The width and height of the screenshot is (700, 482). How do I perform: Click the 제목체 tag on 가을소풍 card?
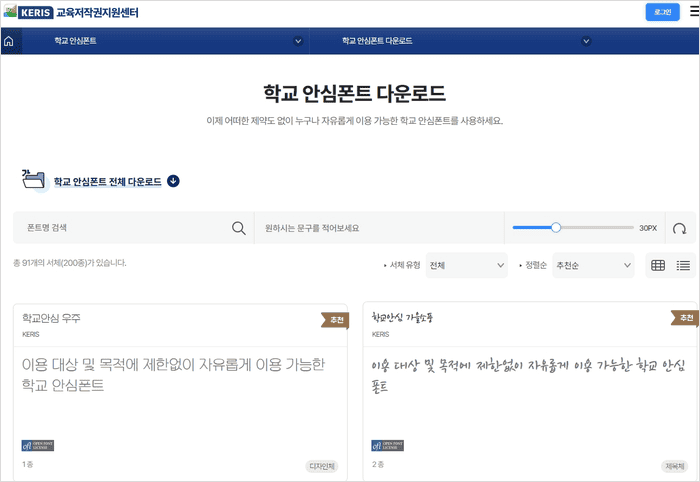tap(675, 466)
